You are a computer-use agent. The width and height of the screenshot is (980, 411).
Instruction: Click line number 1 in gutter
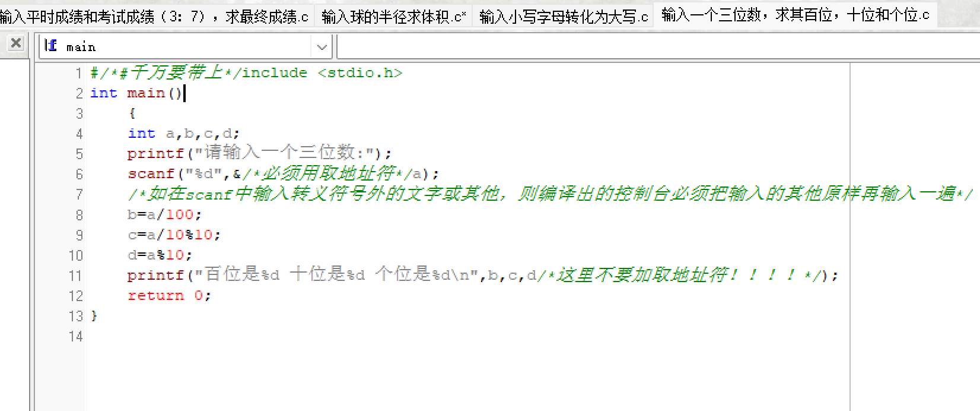click(x=78, y=73)
